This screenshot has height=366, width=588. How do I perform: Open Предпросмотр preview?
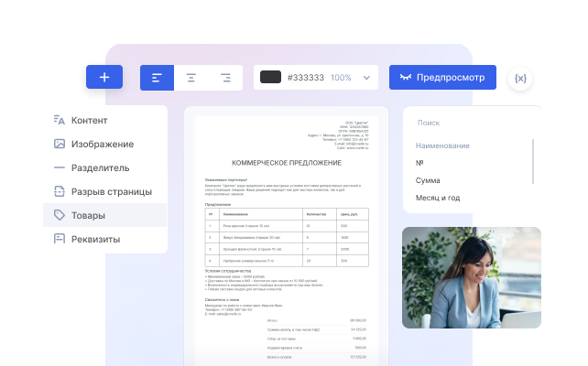pos(442,77)
